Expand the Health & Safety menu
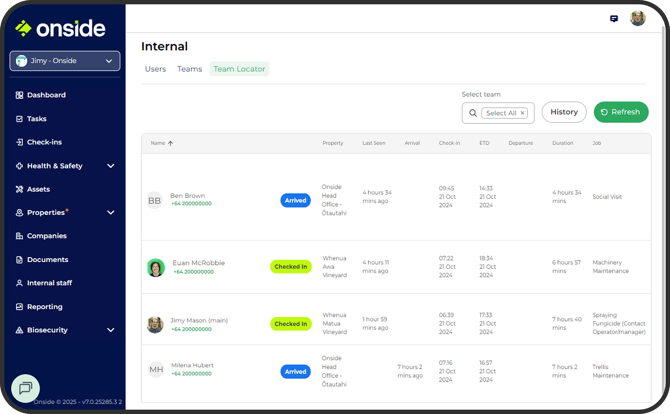 click(x=110, y=166)
